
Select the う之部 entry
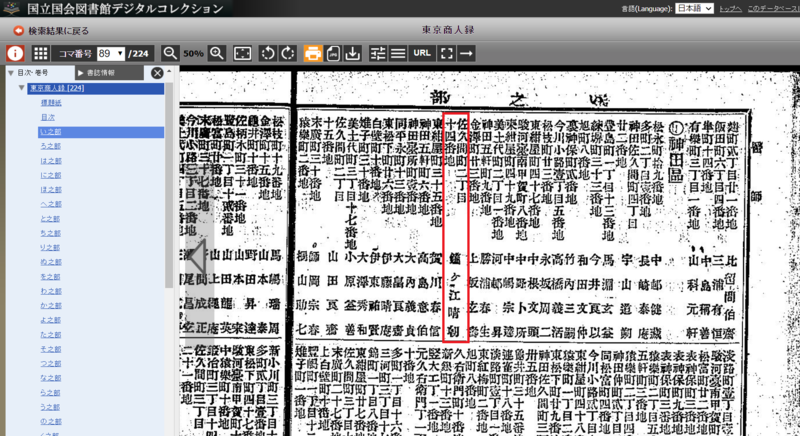(x=51, y=407)
